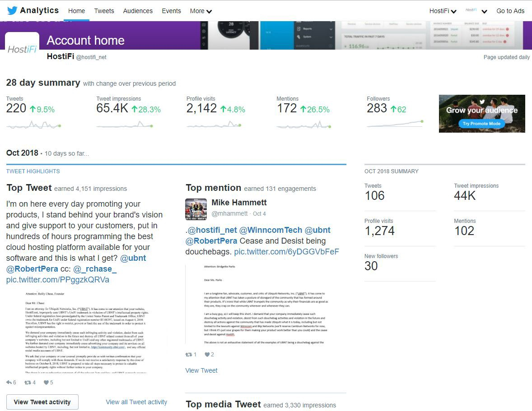
Task: Click the 172 Mentions value
Action: coord(287,108)
